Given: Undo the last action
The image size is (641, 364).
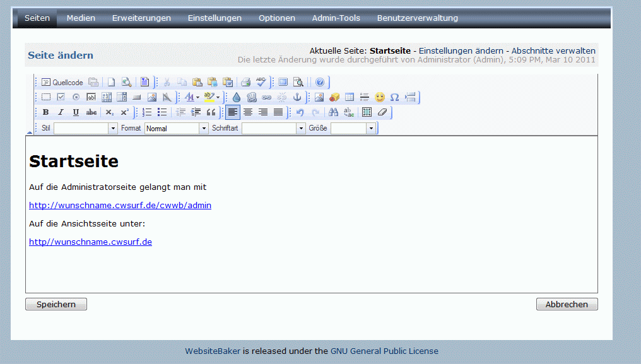Looking at the screenshot, I should coord(300,112).
